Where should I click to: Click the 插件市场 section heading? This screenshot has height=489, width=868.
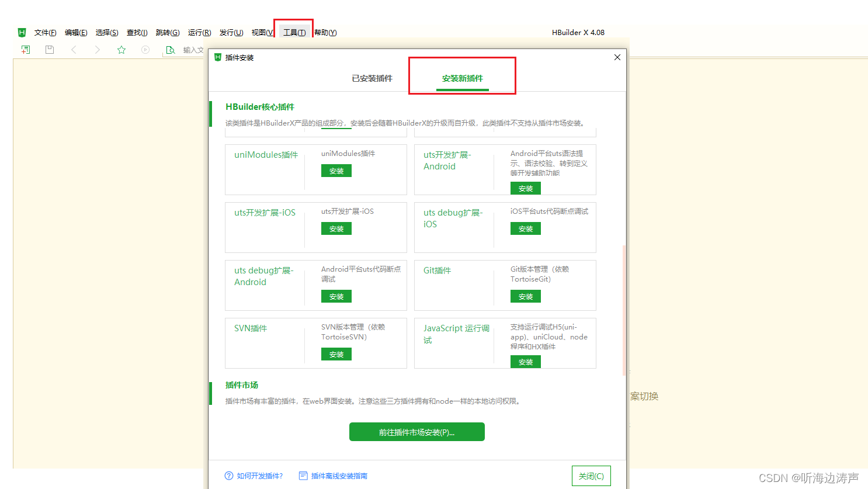(x=242, y=385)
